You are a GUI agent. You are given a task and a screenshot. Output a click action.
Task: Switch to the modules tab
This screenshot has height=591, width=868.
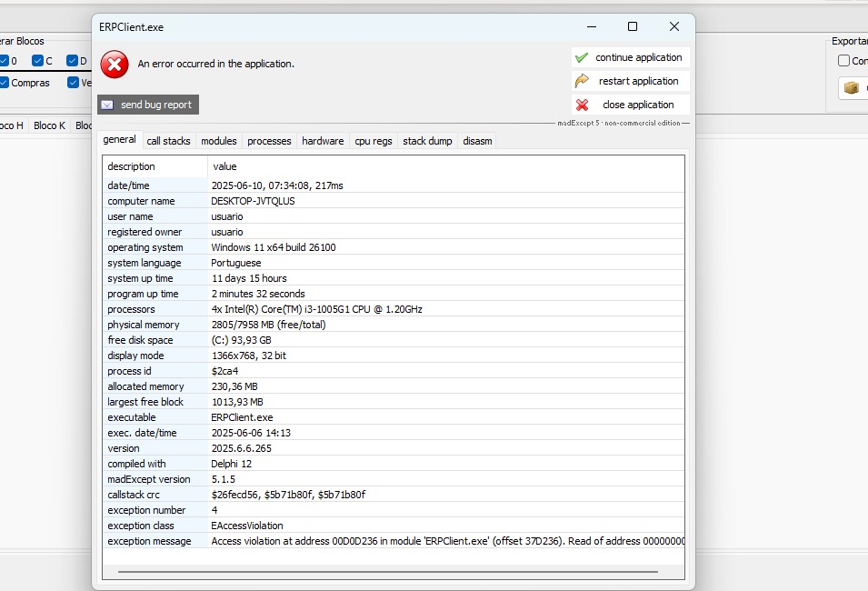(x=218, y=141)
